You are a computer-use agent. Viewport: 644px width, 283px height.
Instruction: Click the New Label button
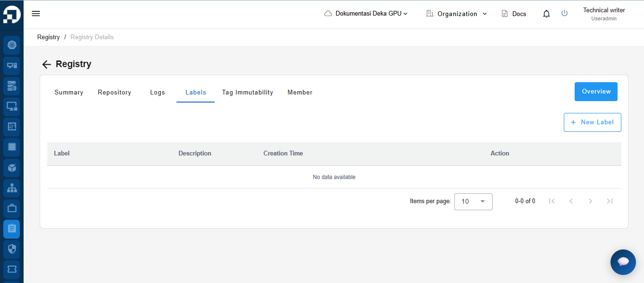[x=592, y=122]
